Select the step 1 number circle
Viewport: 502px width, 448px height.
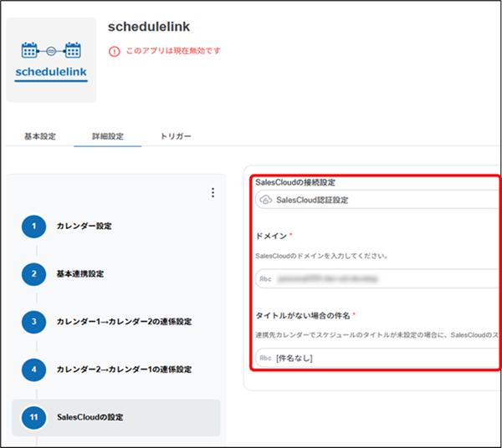pos(33,227)
